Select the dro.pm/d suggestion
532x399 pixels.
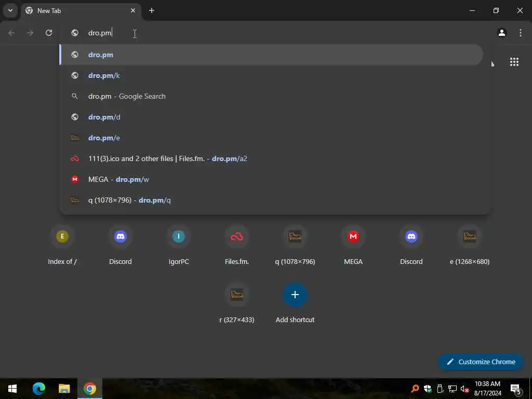[x=271, y=117]
